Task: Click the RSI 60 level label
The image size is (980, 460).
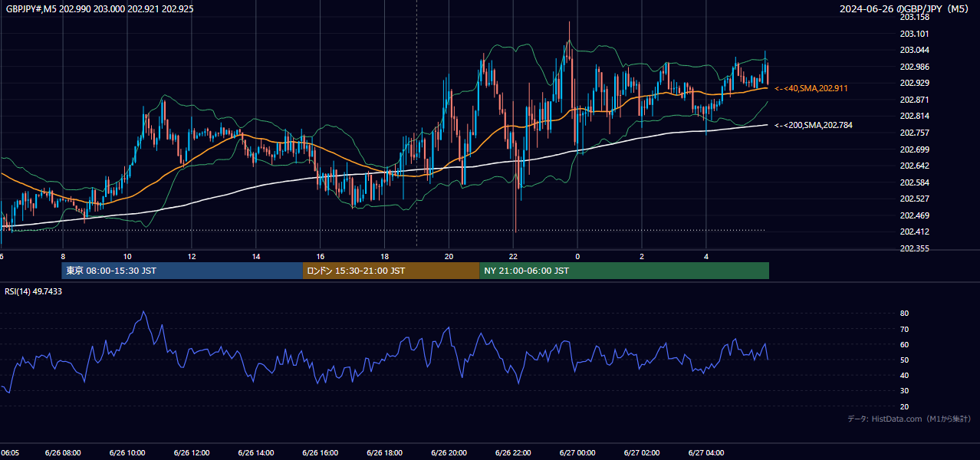Action: click(x=904, y=344)
